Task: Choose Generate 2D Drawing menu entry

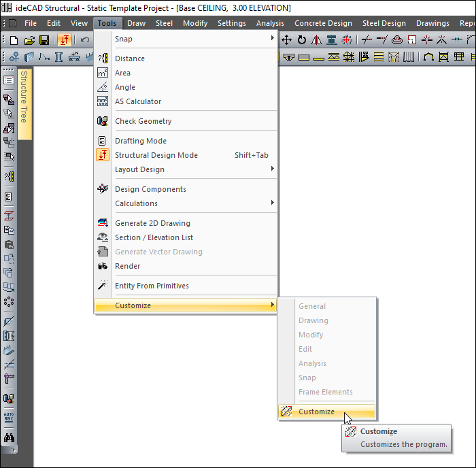Action: [x=152, y=223]
